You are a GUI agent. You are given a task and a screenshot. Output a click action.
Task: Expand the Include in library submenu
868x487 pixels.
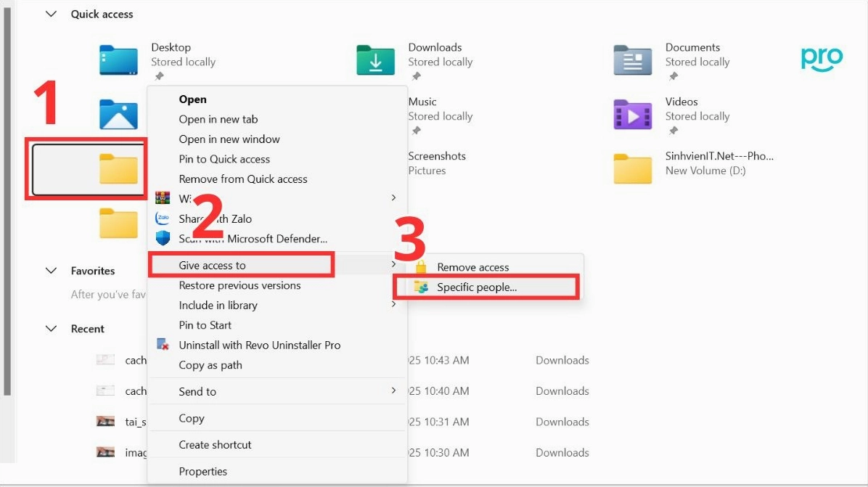pyautogui.click(x=393, y=305)
